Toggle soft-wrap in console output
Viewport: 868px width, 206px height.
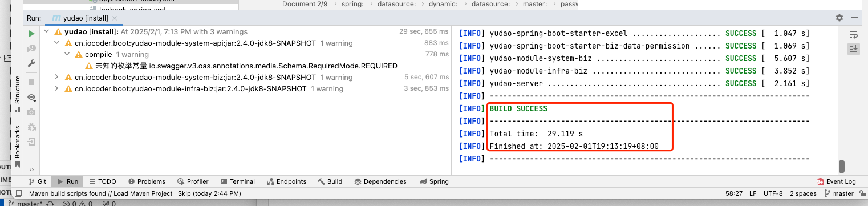click(853, 34)
